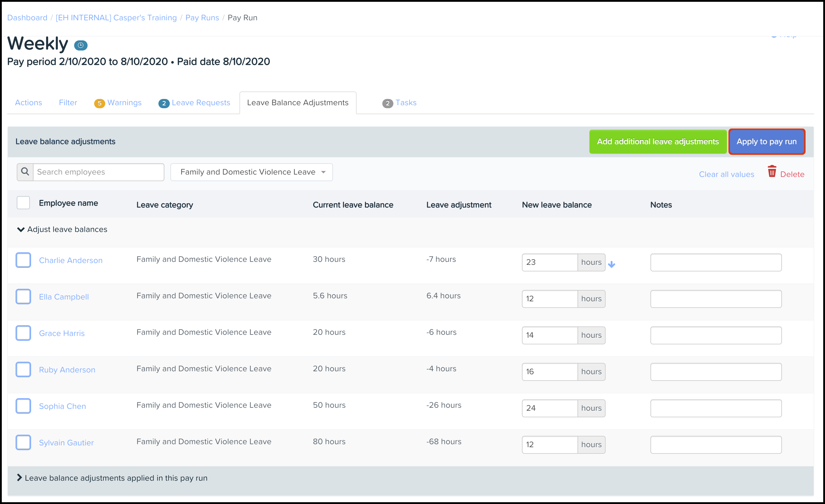
Task: Click the clock icon beside Weekly
Action: coord(81,45)
